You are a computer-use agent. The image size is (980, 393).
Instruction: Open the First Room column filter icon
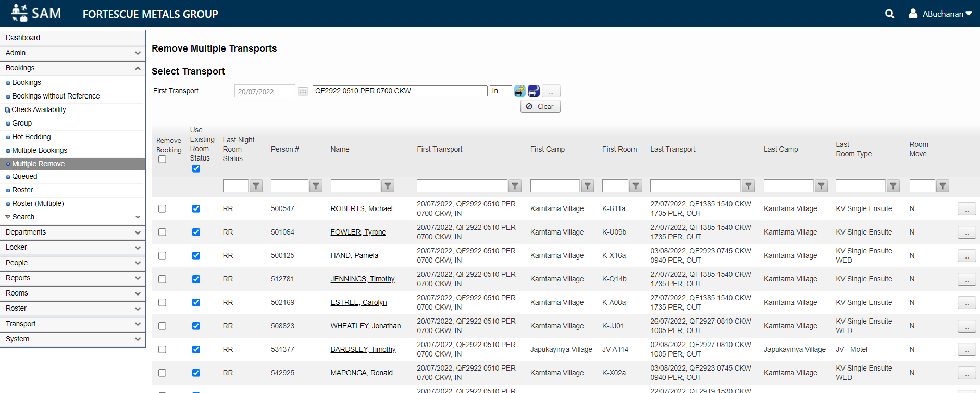point(636,186)
